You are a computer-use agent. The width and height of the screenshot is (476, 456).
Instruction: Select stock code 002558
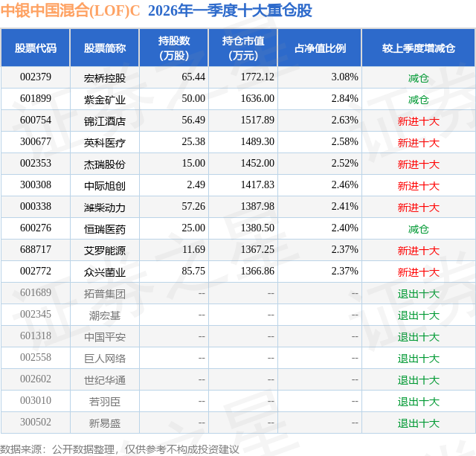pyautogui.click(x=36, y=357)
